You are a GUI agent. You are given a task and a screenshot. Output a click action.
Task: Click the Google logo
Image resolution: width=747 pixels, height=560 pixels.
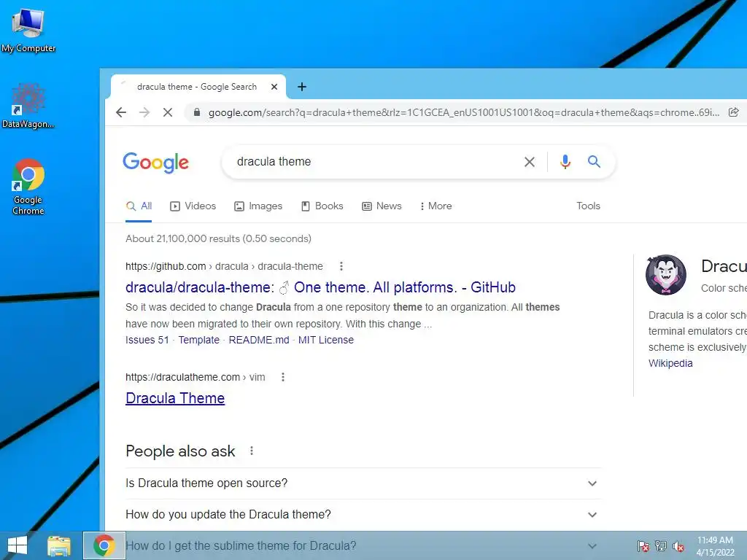156,163
